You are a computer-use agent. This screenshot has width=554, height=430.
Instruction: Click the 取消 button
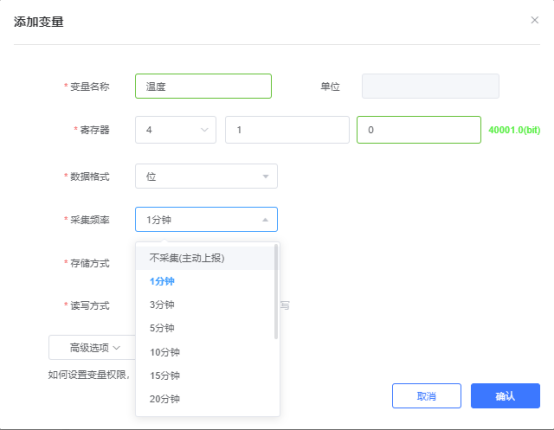pos(426,396)
